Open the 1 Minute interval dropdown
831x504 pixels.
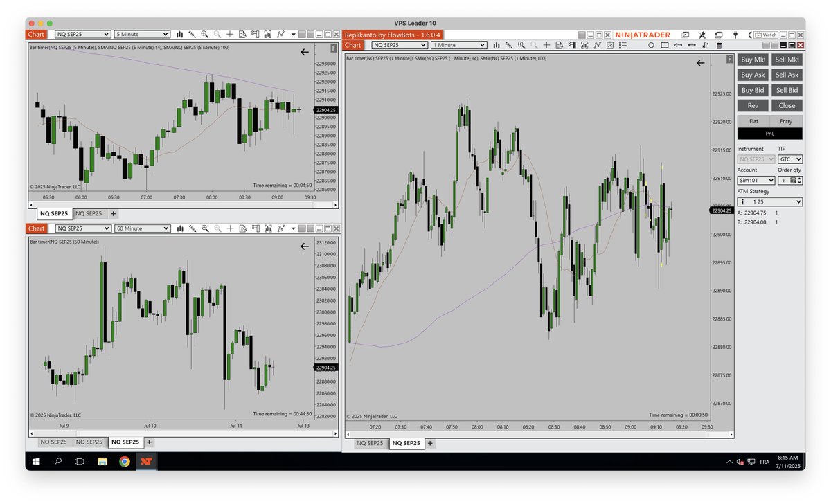point(458,45)
